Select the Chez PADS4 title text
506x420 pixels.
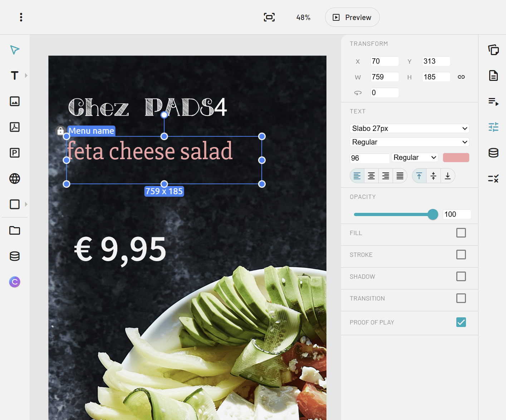(148, 107)
